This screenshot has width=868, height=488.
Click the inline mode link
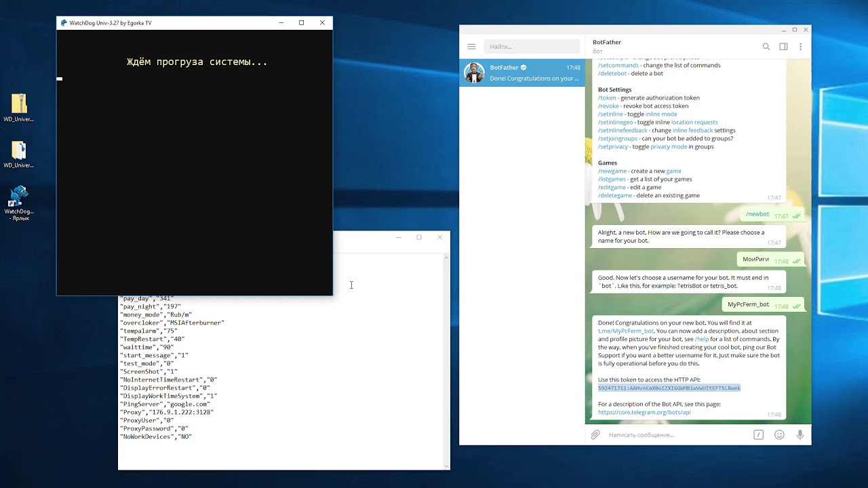(x=661, y=114)
